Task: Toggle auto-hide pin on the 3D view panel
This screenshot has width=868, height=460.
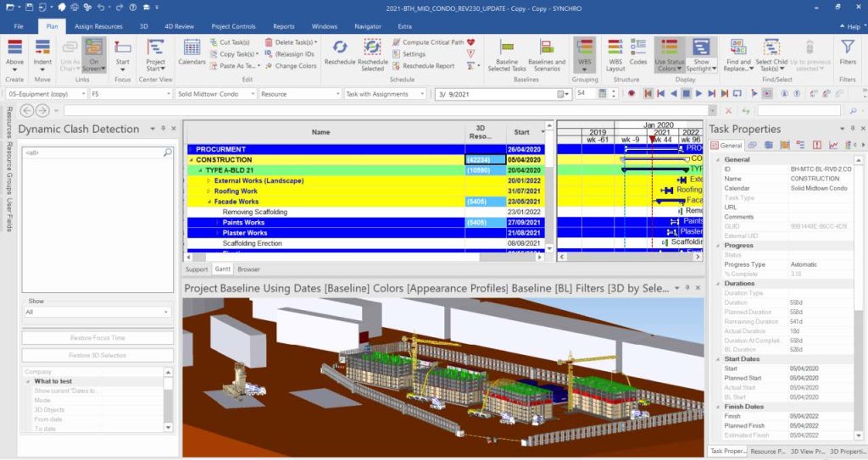Action: pyautogui.click(x=687, y=288)
